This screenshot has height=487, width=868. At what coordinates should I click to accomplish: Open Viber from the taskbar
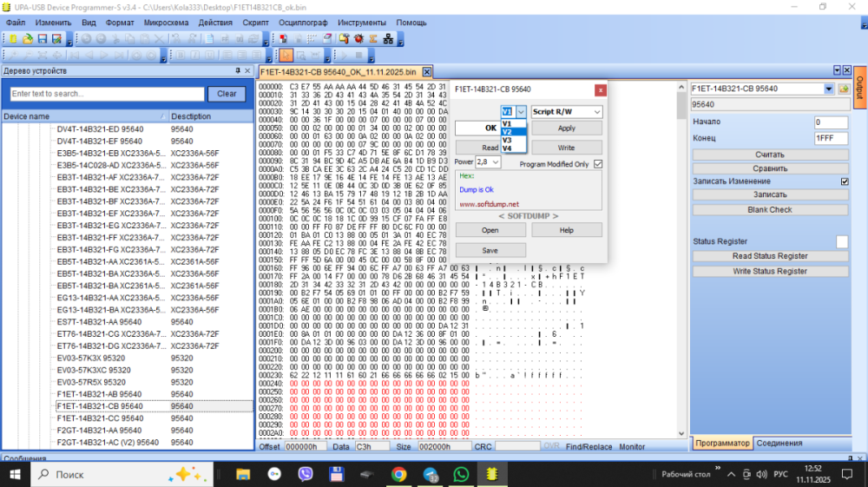pyautogui.click(x=305, y=474)
